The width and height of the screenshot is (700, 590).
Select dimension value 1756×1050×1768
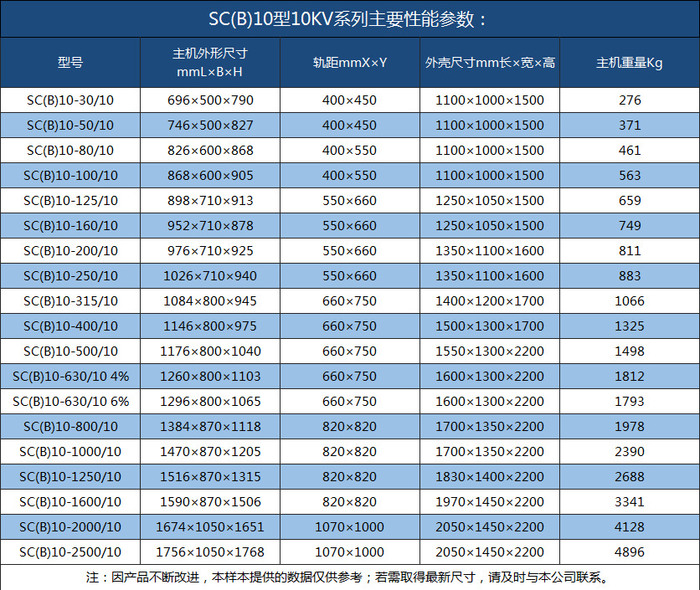(x=209, y=552)
